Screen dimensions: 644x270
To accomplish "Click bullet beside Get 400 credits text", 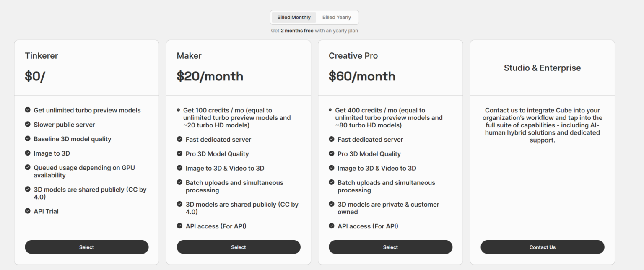I will (330, 110).
